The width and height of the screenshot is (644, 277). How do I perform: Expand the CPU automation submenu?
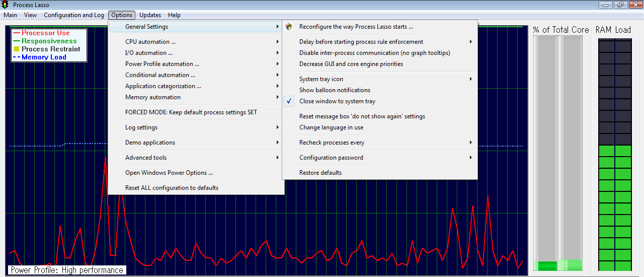click(x=196, y=42)
